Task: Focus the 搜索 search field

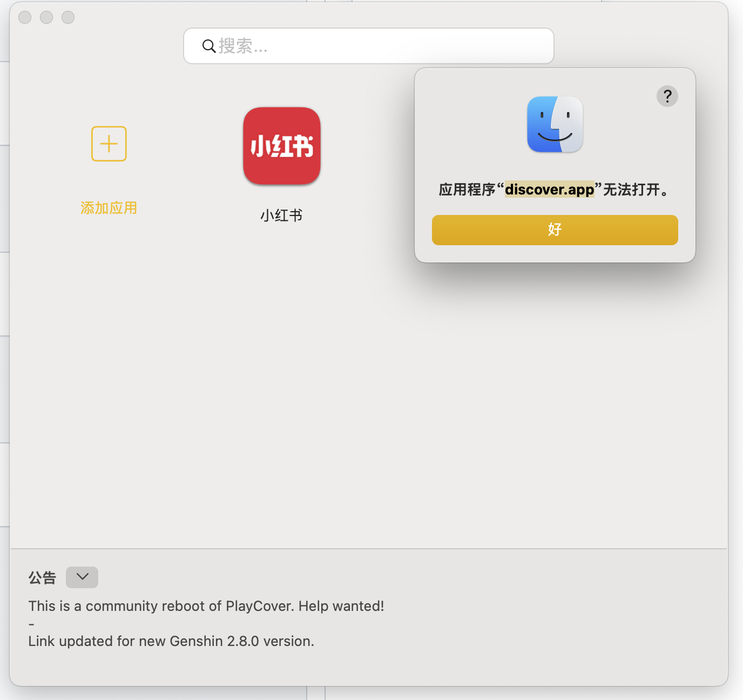Action: click(369, 46)
